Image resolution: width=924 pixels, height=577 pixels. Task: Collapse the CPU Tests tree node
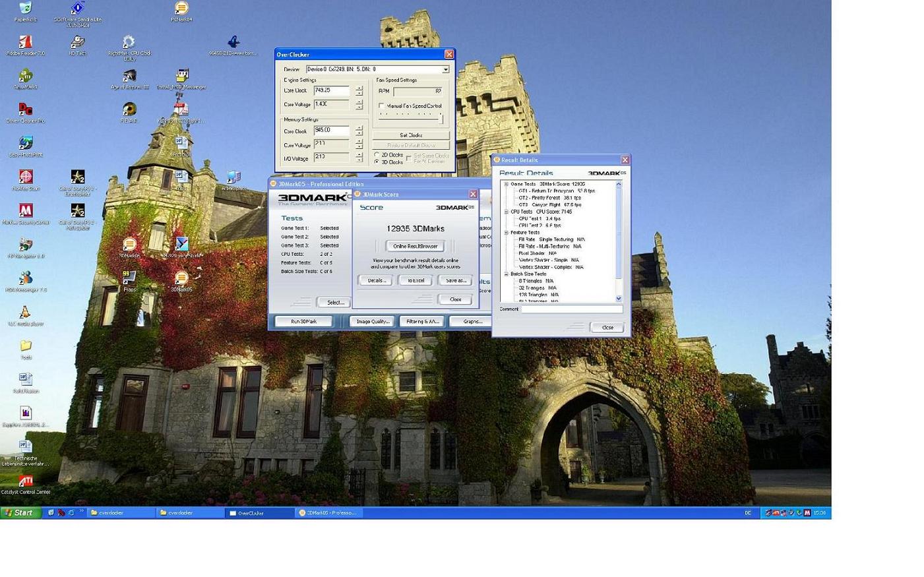(x=507, y=212)
